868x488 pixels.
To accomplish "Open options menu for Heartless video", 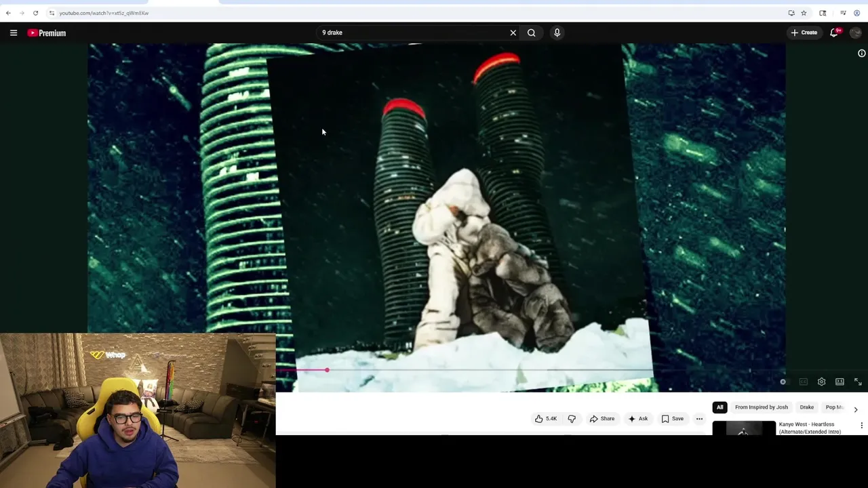I will click(x=862, y=426).
